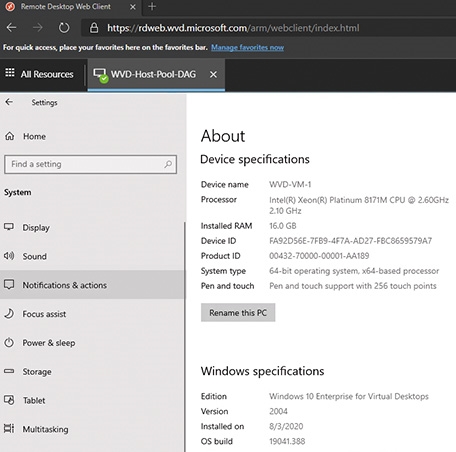Click the Windows specifications heading

[x=262, y=371]
